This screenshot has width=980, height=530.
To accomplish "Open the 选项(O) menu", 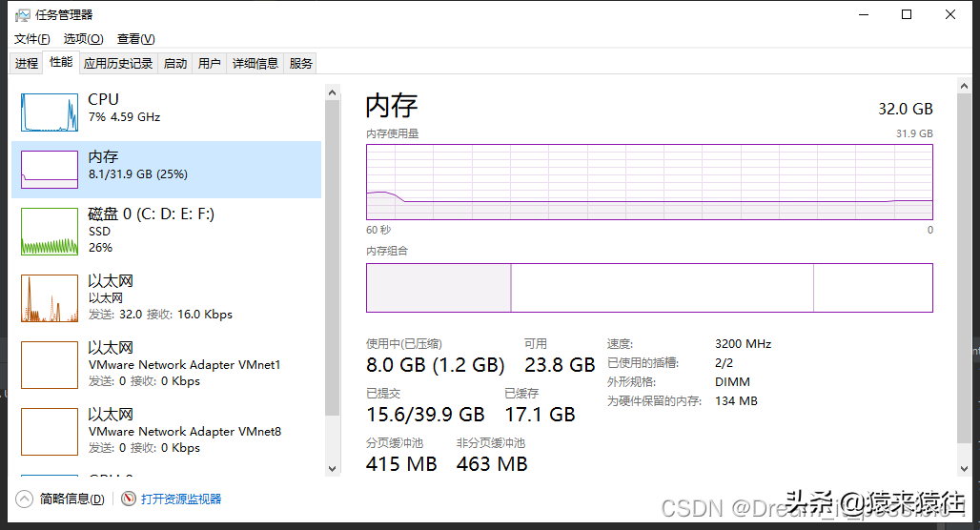I will [83, 39].
